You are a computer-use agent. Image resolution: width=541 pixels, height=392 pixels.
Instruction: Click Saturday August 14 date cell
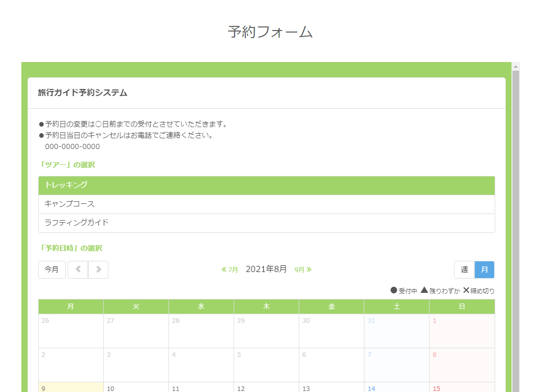click(x=396, y=387)
